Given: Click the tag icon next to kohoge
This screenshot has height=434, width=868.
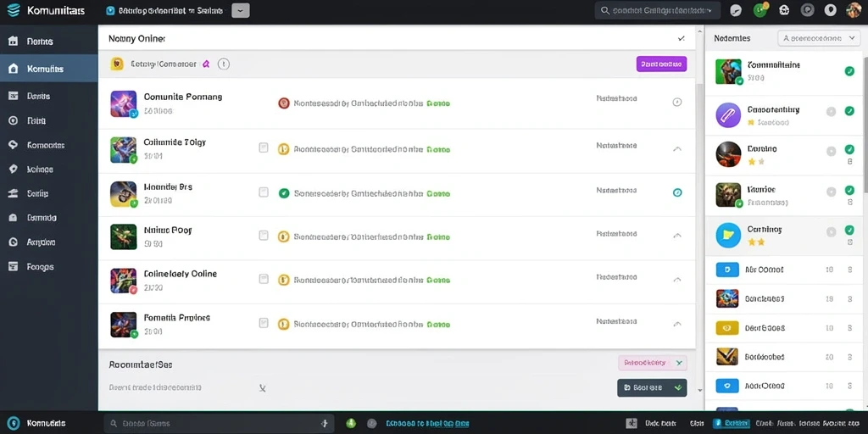Looking at the screenshot, I should coord(14,170).
